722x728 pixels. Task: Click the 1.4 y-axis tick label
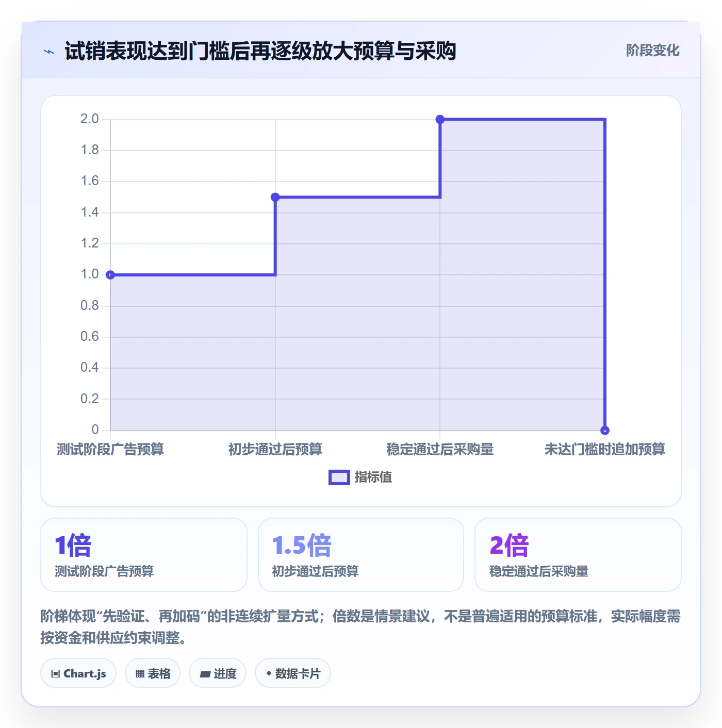pos(89,212)
